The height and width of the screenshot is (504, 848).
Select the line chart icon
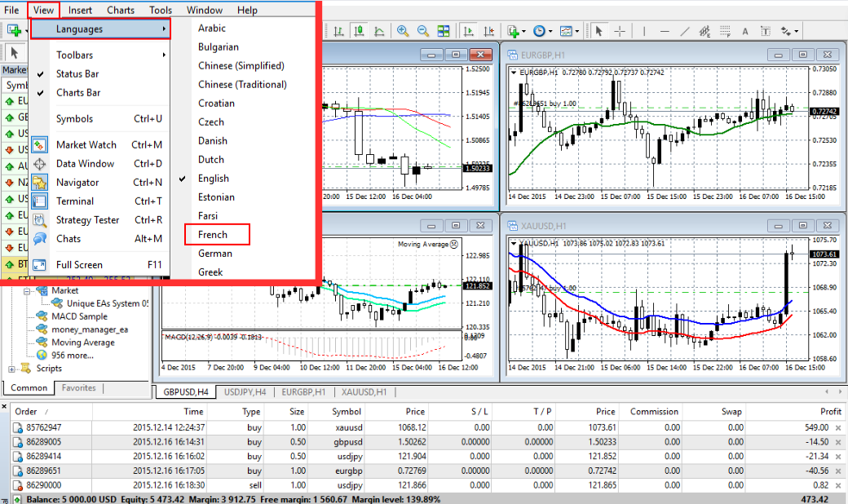tap(379, 31)
